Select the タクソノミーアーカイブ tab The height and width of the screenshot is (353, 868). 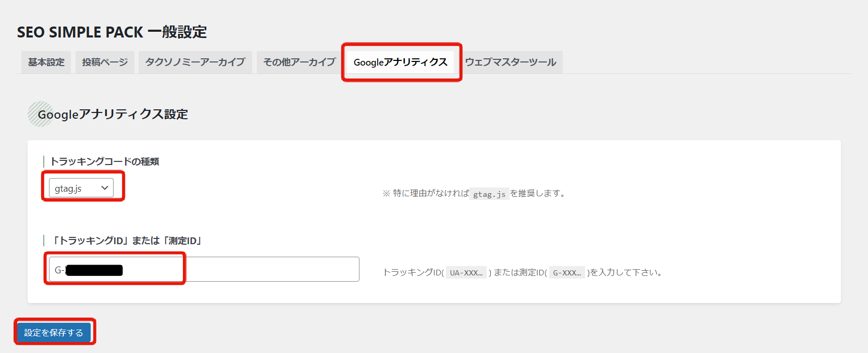(195, 62)
